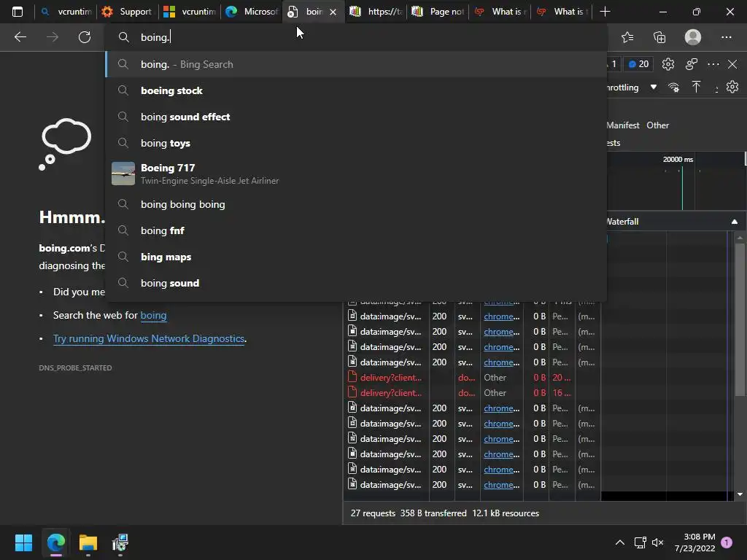Open the installer app on the taskbar
Image resolution: width=747 pixels, height=560 pixels.
click(x=120, y=542)
